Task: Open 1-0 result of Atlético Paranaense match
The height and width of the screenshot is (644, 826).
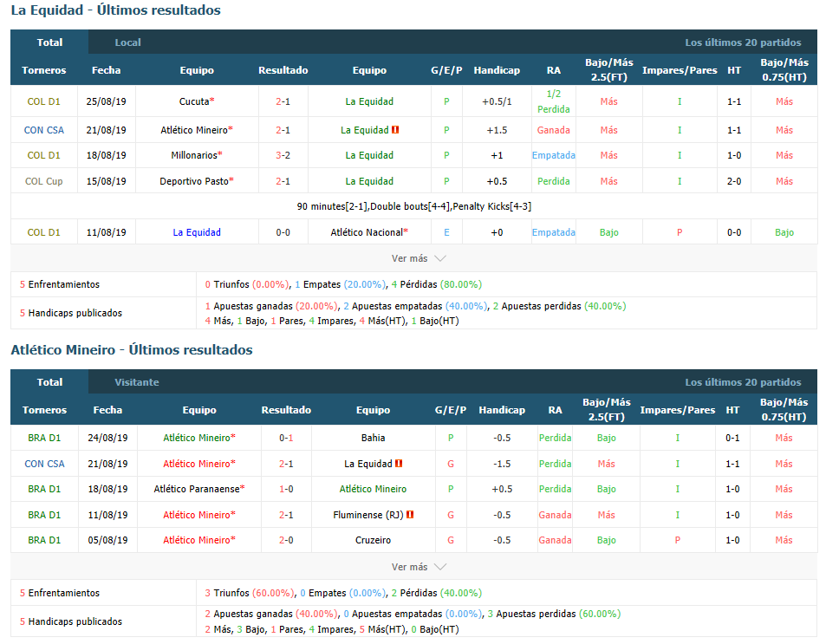Action: point(286,489)
